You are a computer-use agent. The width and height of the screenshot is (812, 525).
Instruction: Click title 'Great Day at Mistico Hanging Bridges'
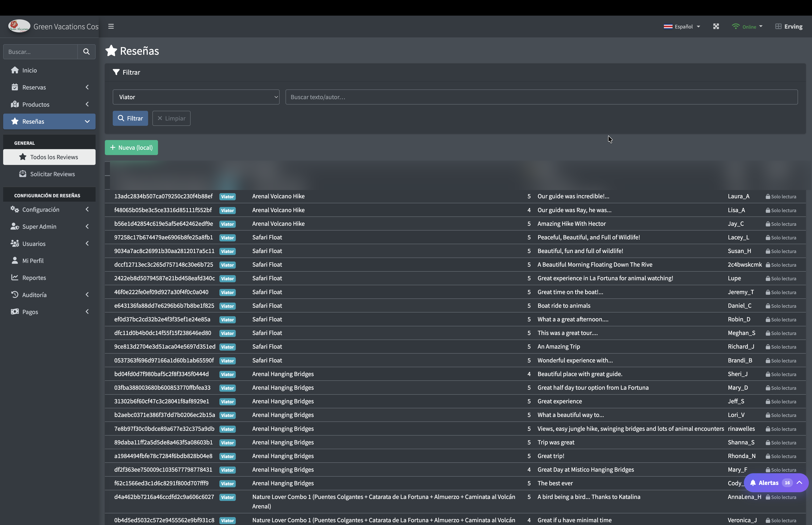tap(586, 469)
